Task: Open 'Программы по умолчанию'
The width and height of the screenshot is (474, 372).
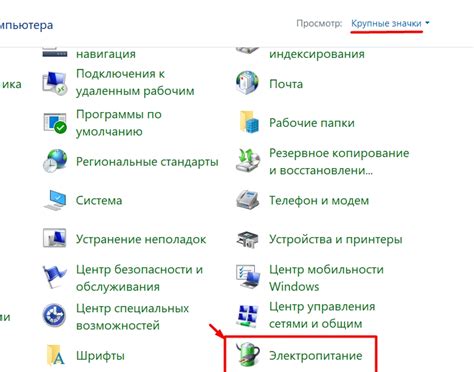Action: (119, 123)
